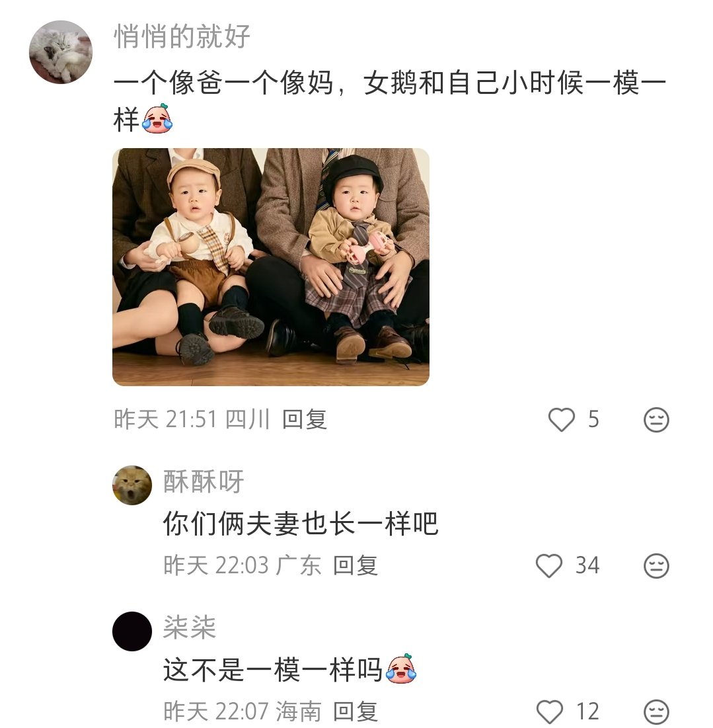Select the comment text starting 一个像爸一个像妈
Screen dimensions: 713x728
click(390, 101)
